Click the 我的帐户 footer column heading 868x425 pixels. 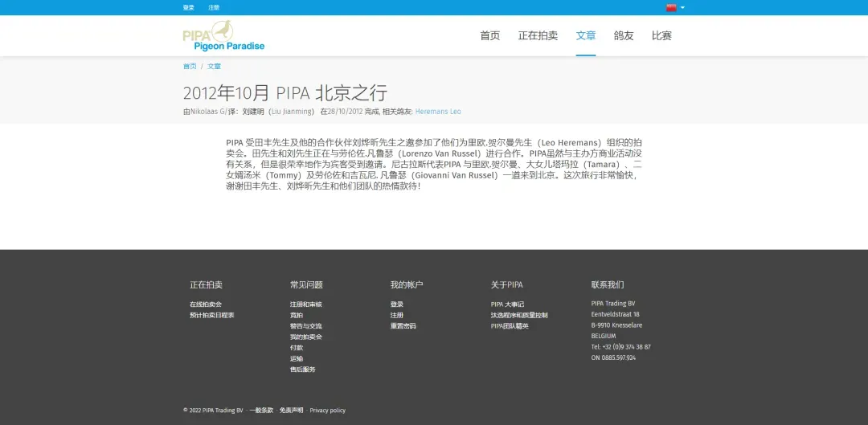coord(407,285)
